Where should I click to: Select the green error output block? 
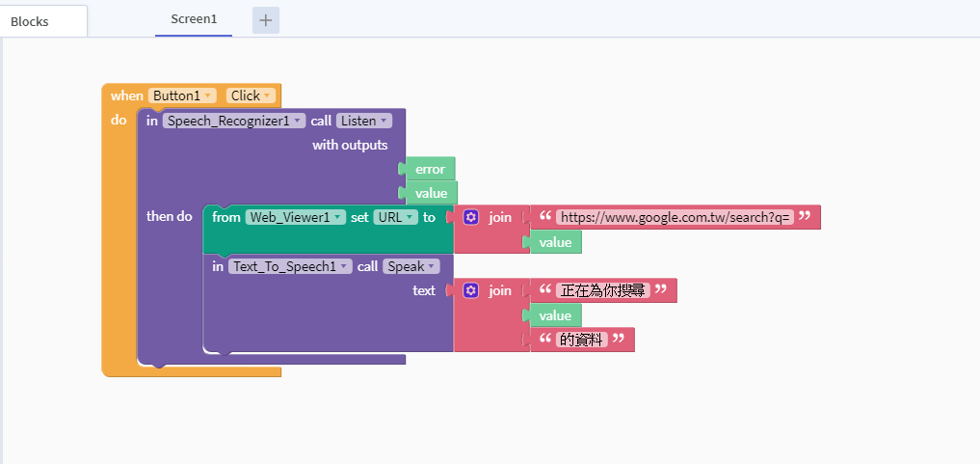coord(430,169)
